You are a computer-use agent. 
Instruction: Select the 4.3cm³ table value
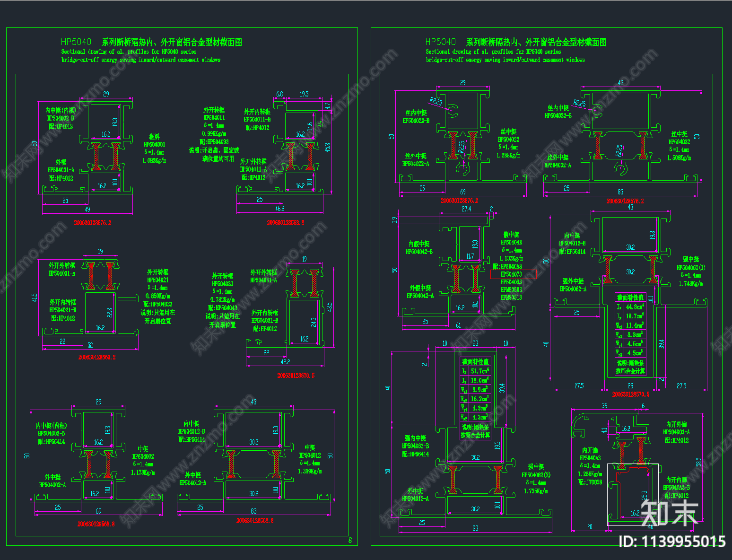tap(479, 417)
